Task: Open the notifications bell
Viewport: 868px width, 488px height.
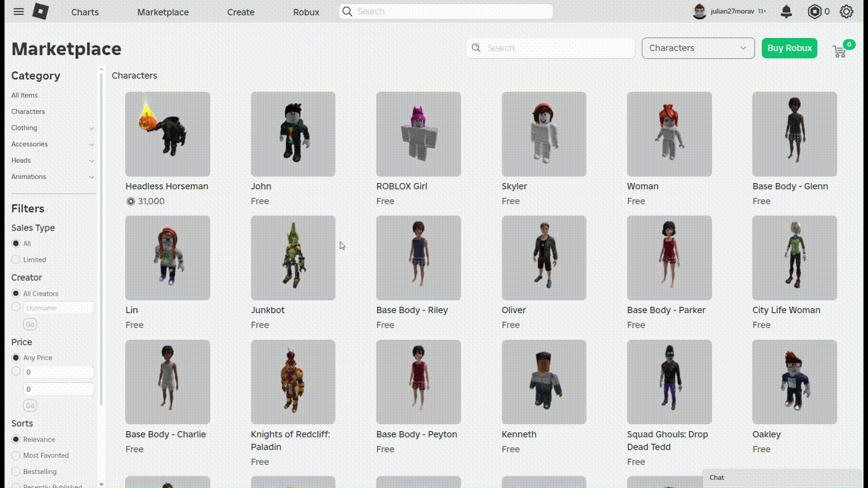Action: (x=787, y=12)
